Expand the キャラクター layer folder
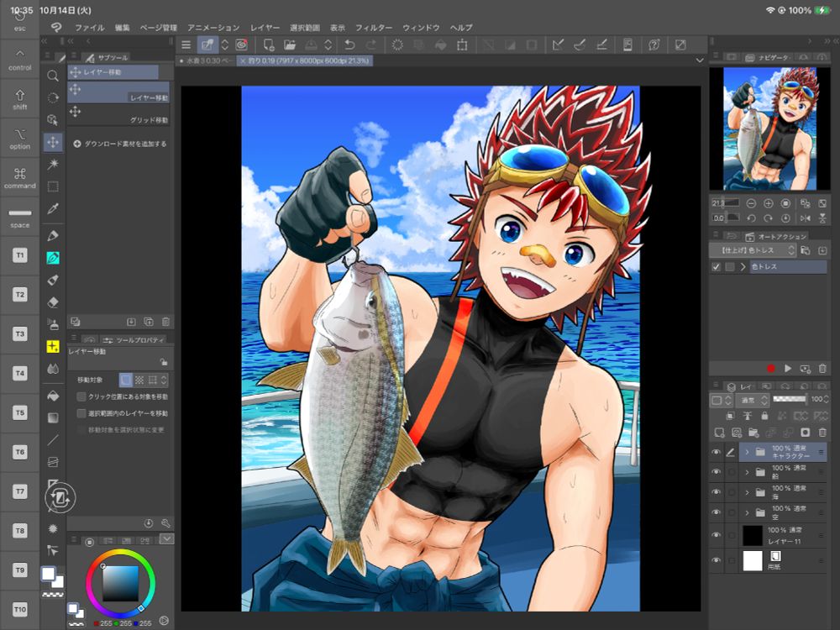The width and height of the screenshot is (840, 630). 747,453
